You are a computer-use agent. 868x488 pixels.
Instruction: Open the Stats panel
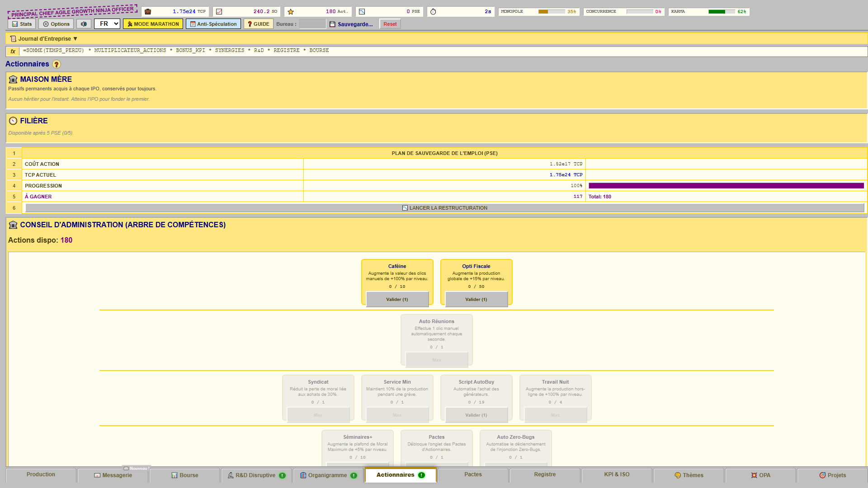point(22,24)
